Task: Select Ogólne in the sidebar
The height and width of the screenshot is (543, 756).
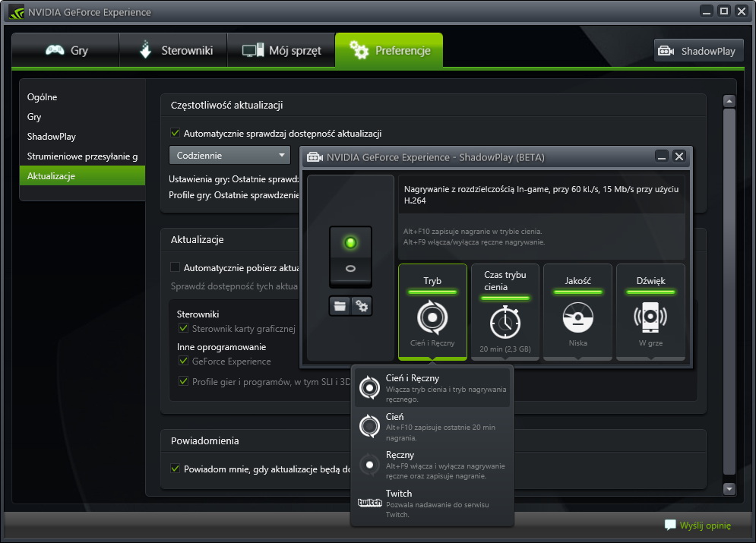Action: [x=82, y=97]
